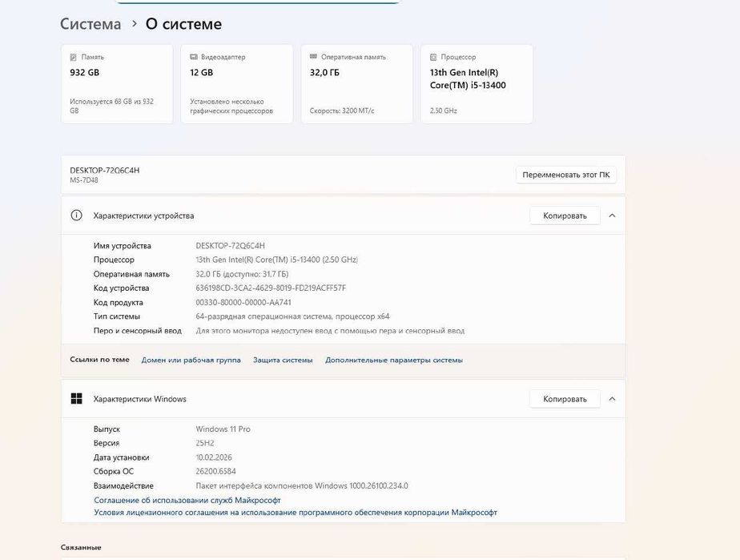Open Соглашение об использовании служб Майкрософт link
This screenshot has width=740, height=560.
coord(187,500)
